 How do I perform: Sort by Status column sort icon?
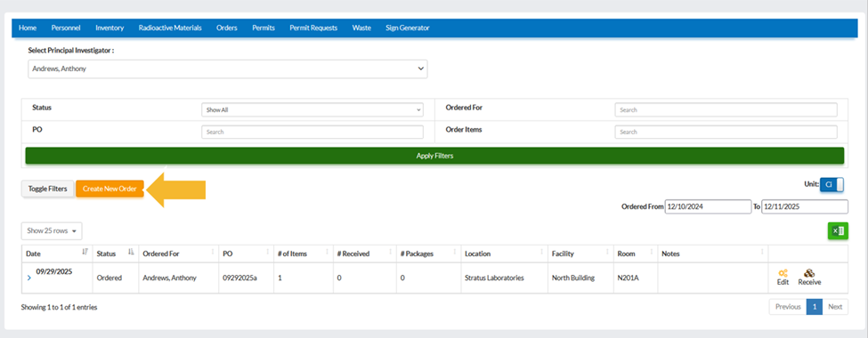[x=131, y=252]
